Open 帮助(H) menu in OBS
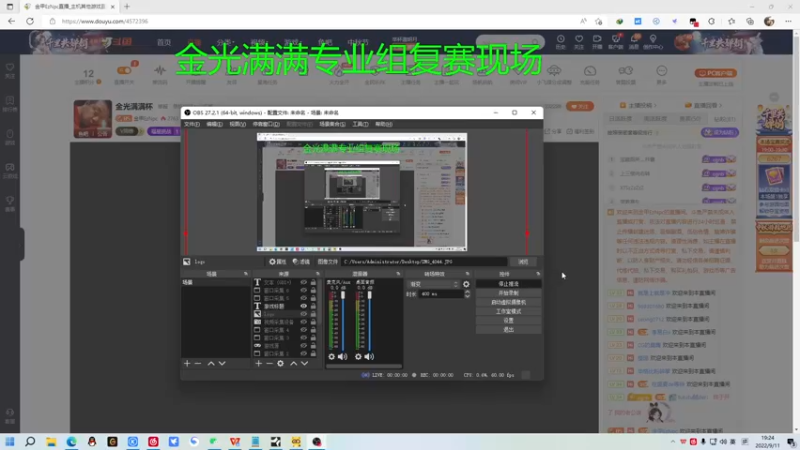Screen dimensions: 800x450 click(384, 124)
